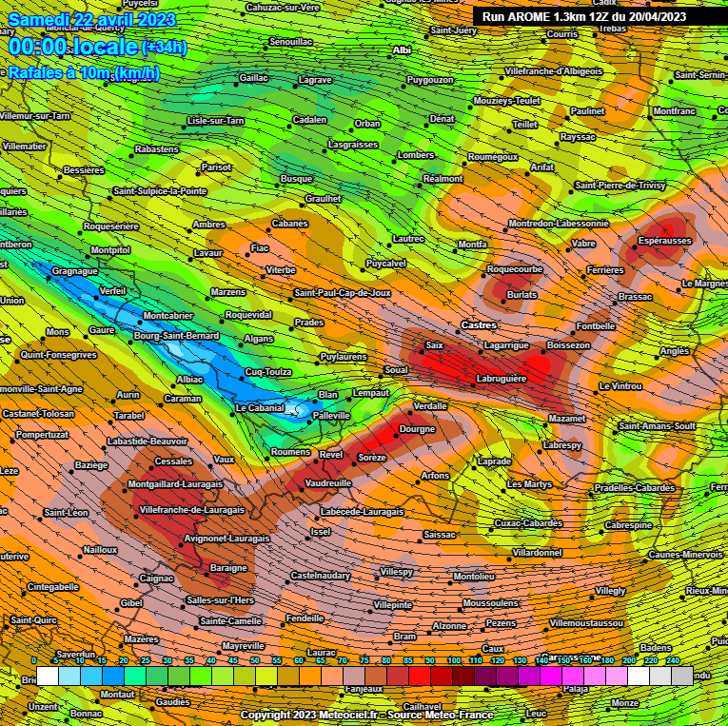Click the 'Nailloux' town label
The width and height of the screenshot is (728, 726).
100,550
